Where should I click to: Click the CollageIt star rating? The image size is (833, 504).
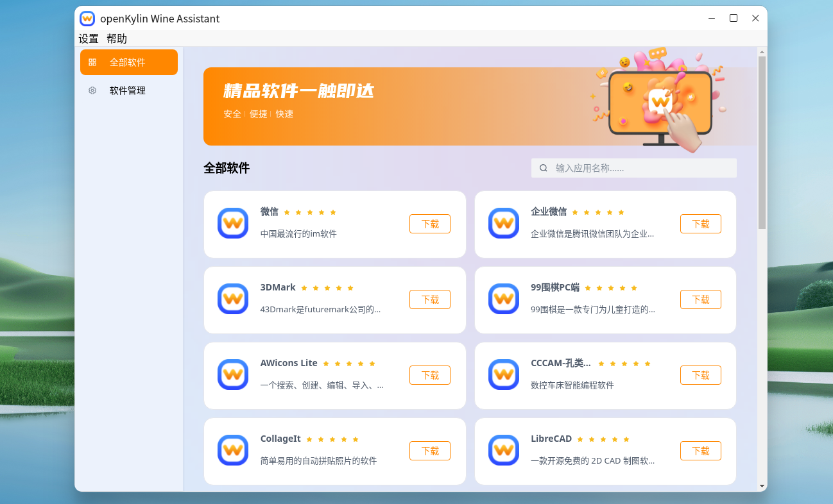(x=332, y=439)
